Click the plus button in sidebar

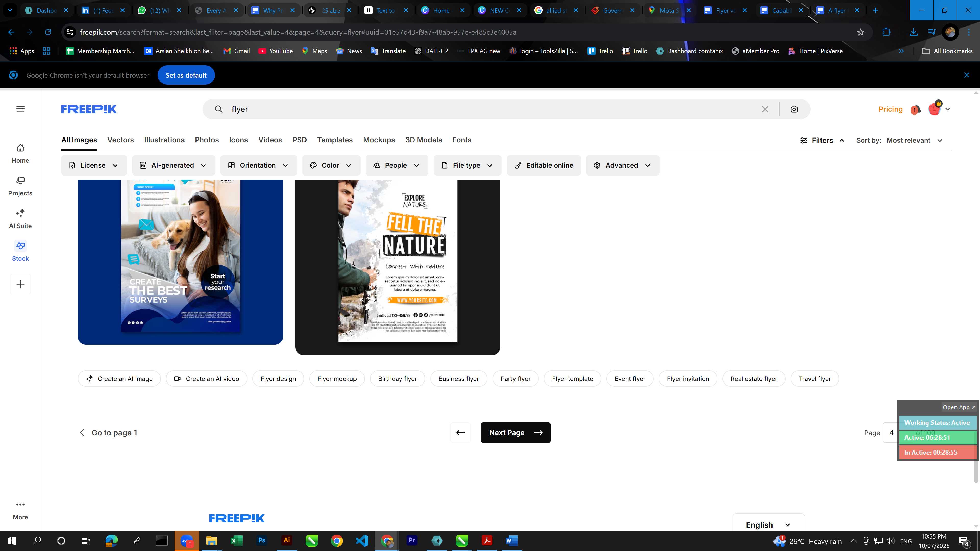point(20,284)
